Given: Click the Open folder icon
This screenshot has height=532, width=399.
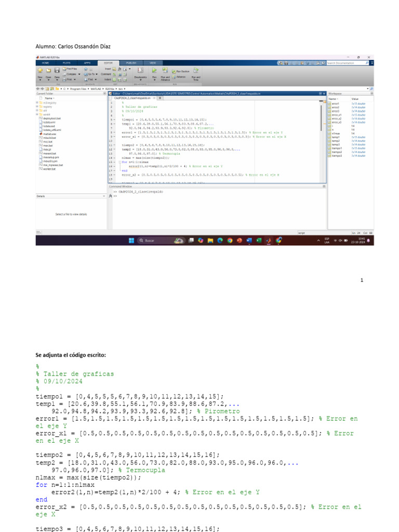Looking at the screenshot, I should tap(48, 71).
